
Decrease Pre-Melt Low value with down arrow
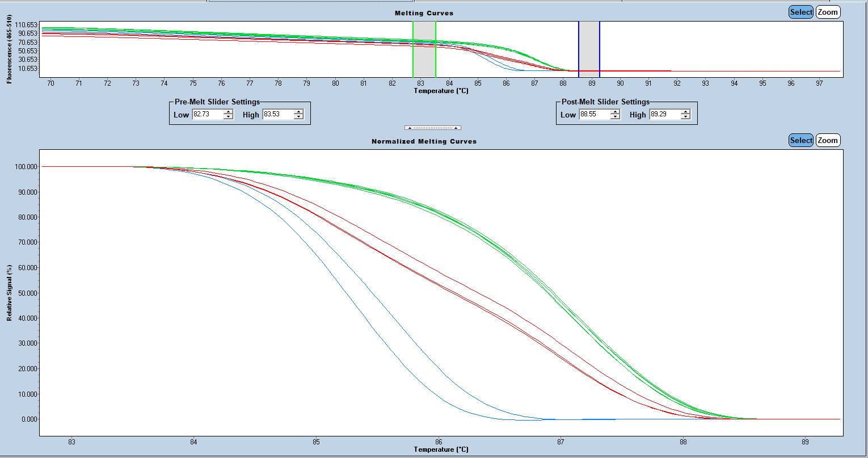(x=228, y=117)
